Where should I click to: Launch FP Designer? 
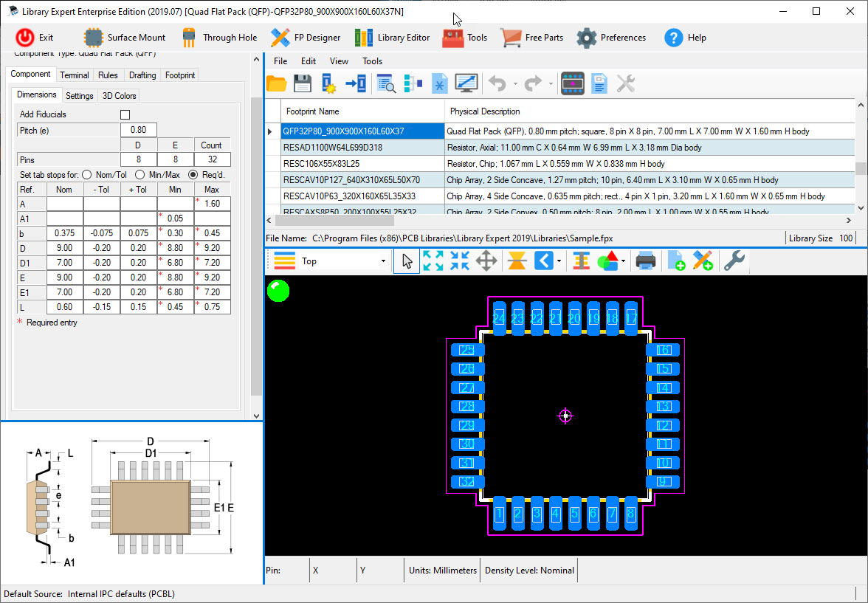pyautogui.click(x=306, y=38)
